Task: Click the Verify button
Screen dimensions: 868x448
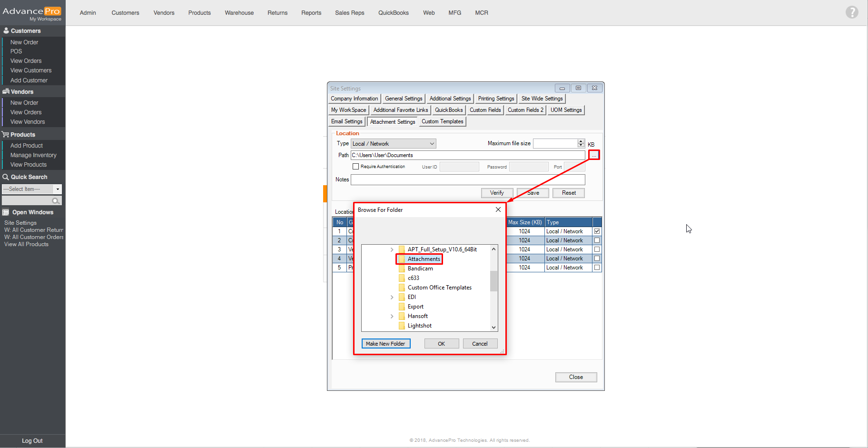Action: pyautogui.click(x=497, y=193)
